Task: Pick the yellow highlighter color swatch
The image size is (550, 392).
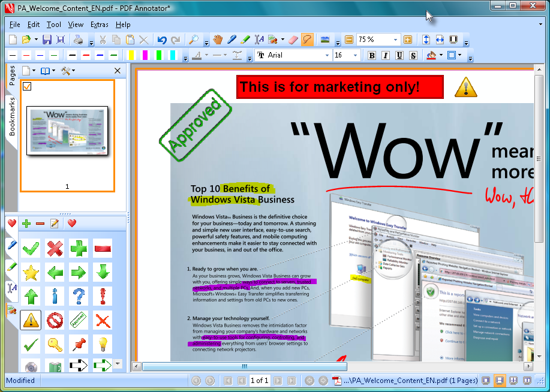Action: click(x=131, y=55)
